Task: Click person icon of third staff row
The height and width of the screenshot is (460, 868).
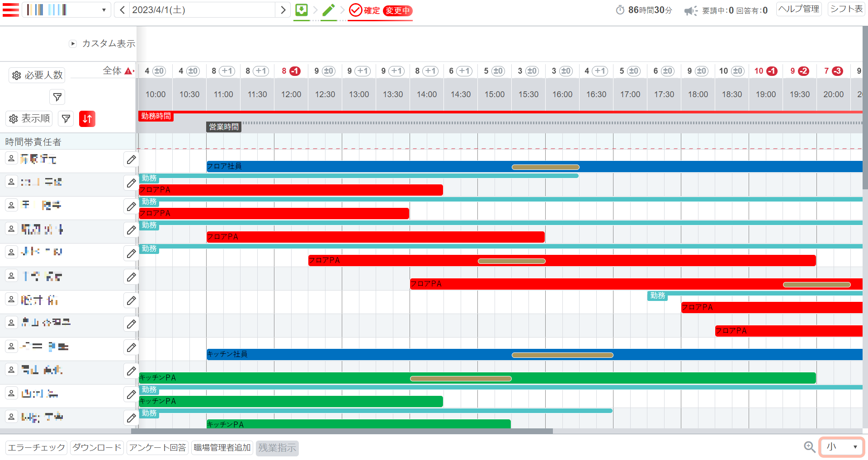Action: point(11,205)
